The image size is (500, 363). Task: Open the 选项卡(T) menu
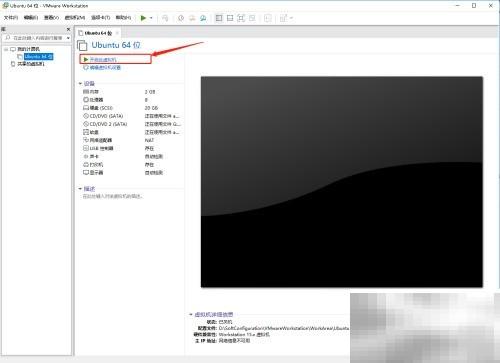(100, 17)
